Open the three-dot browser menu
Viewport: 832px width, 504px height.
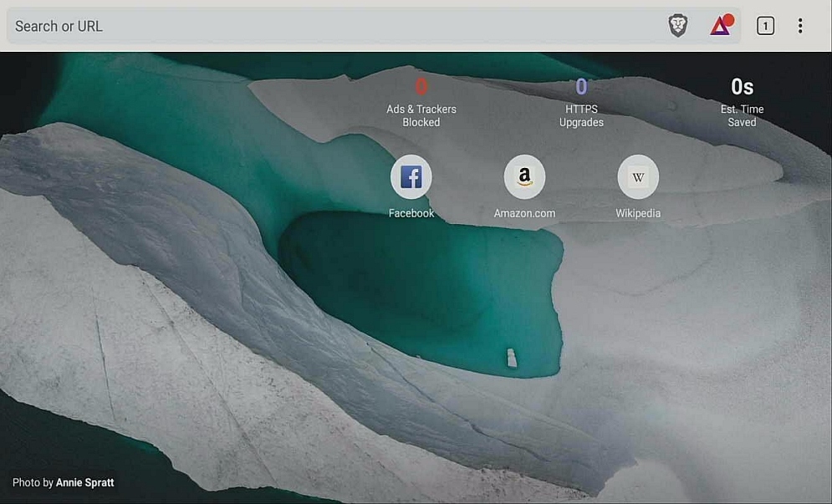click(800, 26)
